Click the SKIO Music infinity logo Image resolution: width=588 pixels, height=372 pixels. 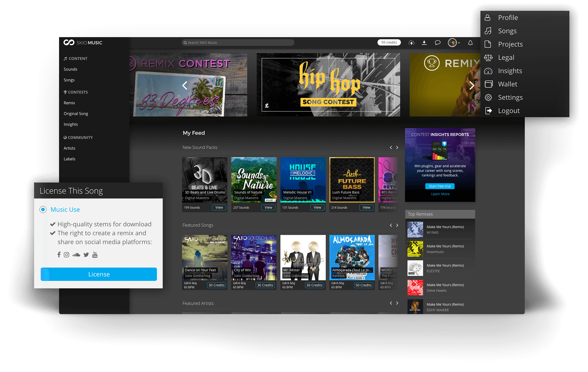69,42
